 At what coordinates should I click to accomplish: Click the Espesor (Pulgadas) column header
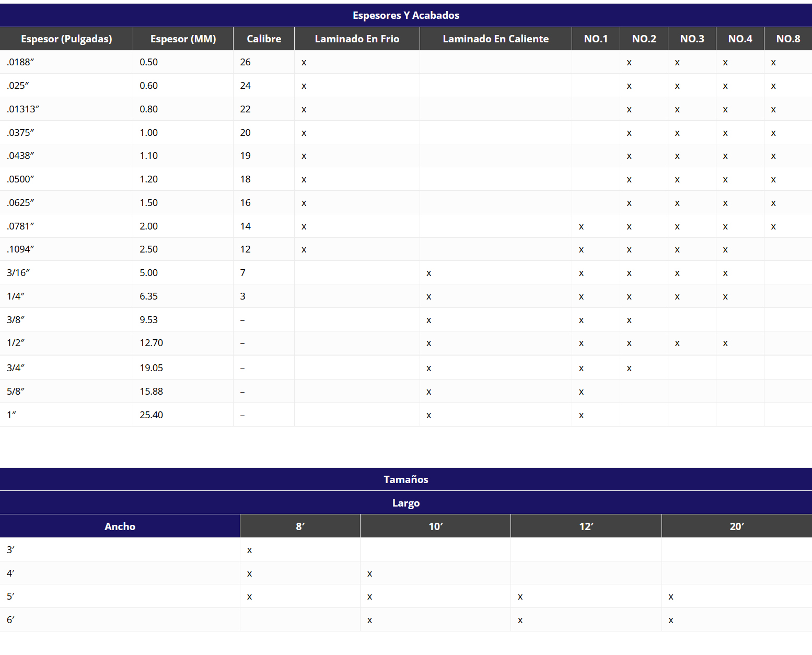coord(66,39)
